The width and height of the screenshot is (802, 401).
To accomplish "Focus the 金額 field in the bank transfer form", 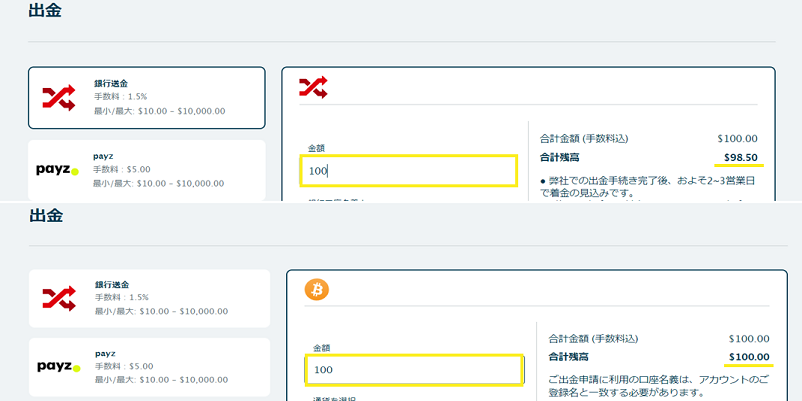I will [x=409, y=171].
